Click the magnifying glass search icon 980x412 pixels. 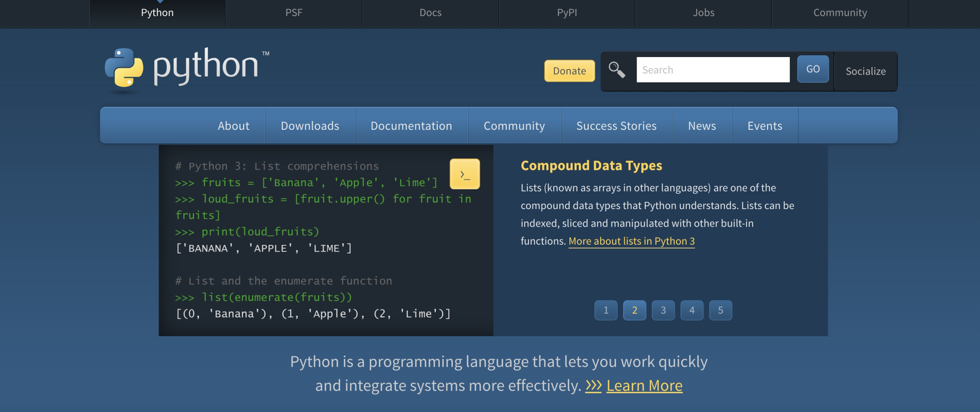point(617,70)
